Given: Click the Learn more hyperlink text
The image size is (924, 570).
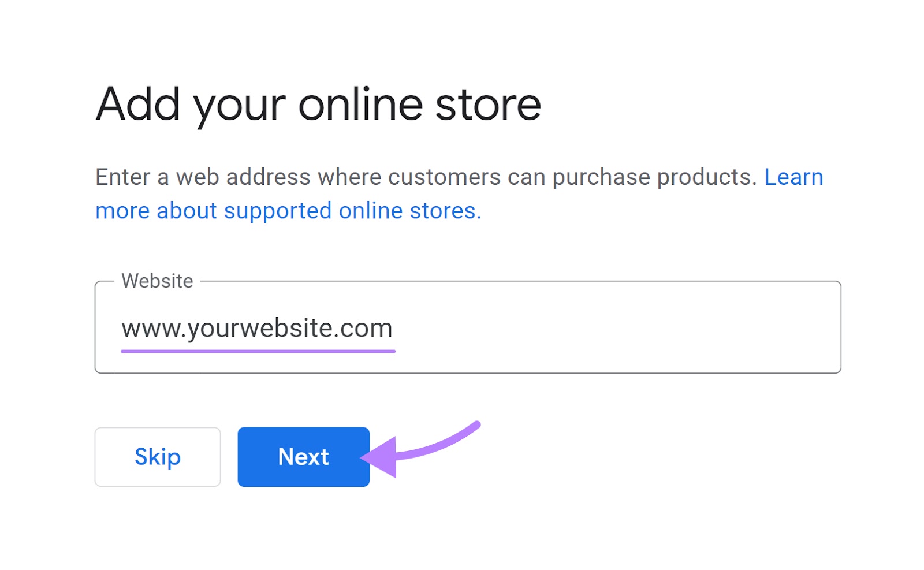Looking at the screenshot, I should [x=793, y=177].
